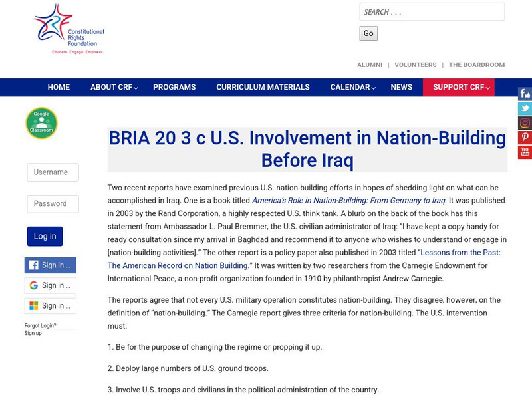Image resolution: width=532 pixels, height=395 pixels.
Task: Open America's Role in Nation-Building link
Action: pos(348,201)
